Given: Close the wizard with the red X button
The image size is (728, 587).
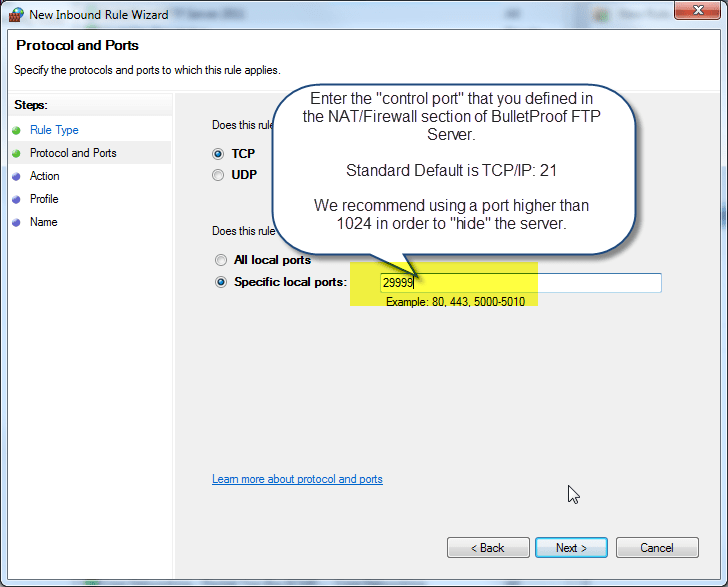Looking at the screenshot, I should (x=697, y=10).
